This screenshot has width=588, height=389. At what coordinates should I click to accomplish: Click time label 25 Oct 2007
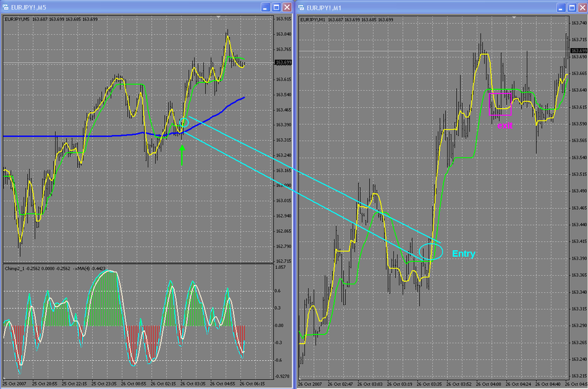tap(15, 384)
